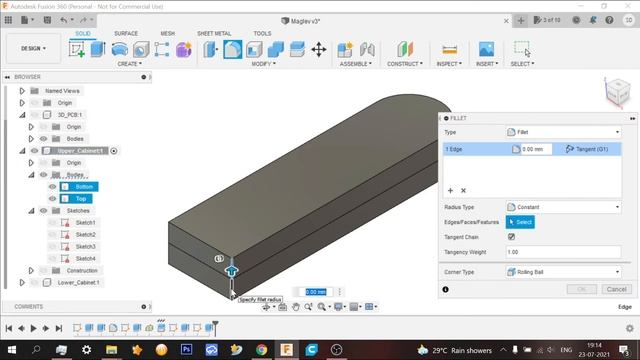Screen dimensions: 640x360
Task: Click the timeline playhead marker
Action: [x=215, y=327]
